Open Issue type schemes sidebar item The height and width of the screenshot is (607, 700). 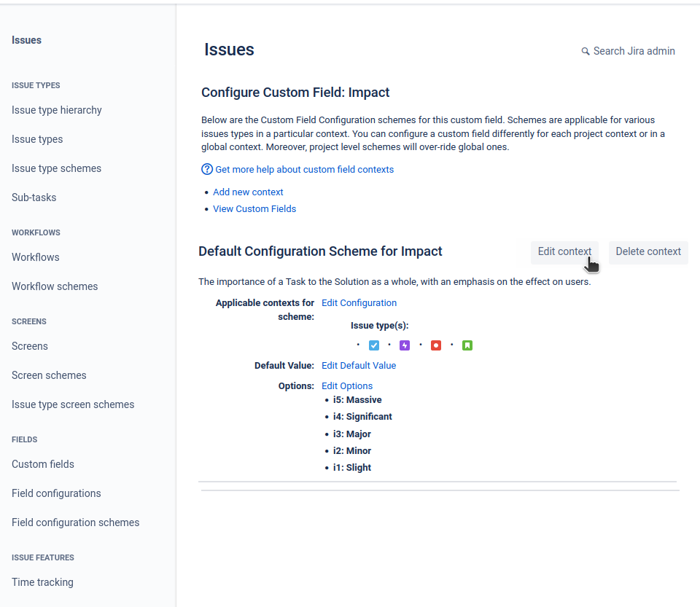coord(56,168)
